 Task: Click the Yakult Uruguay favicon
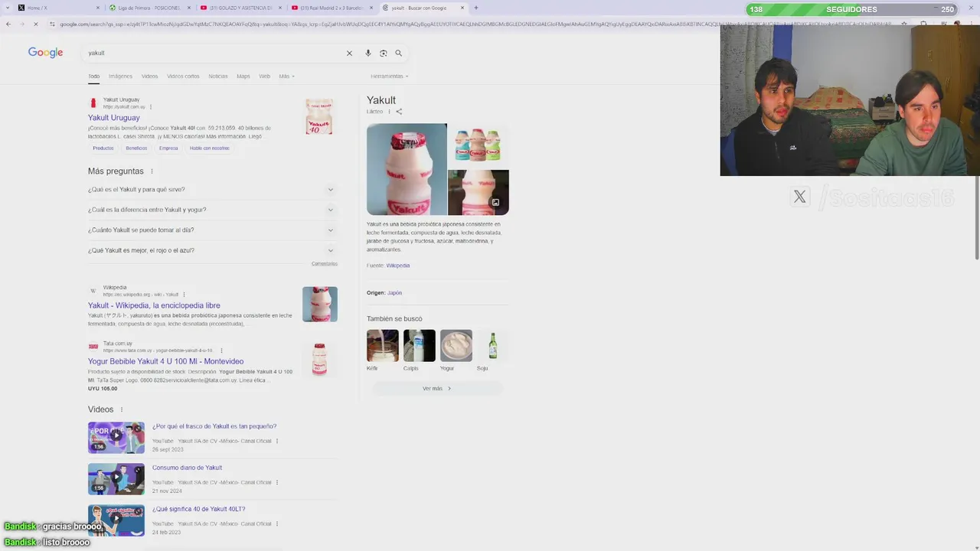[x=93, y=103]
